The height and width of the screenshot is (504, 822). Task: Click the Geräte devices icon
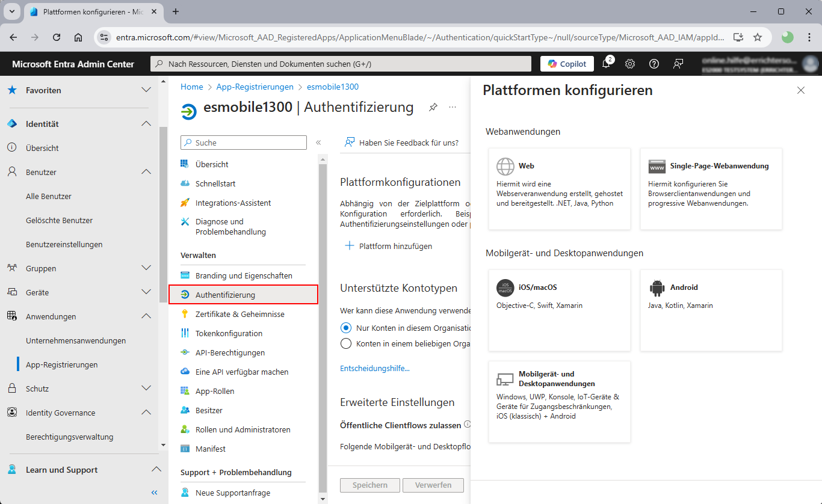[12, 292]
